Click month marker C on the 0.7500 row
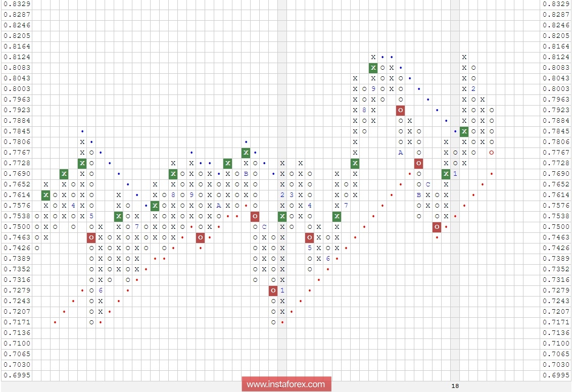The width and height of the screenshot is (573, 392). tap(264, 227)
